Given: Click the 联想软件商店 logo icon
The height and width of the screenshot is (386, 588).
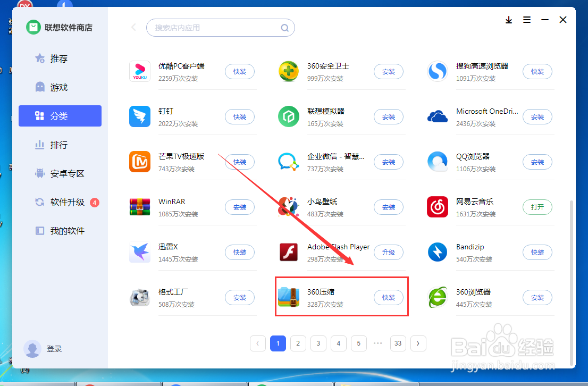Looking at the screenshot, I should [x=33, y=28].
